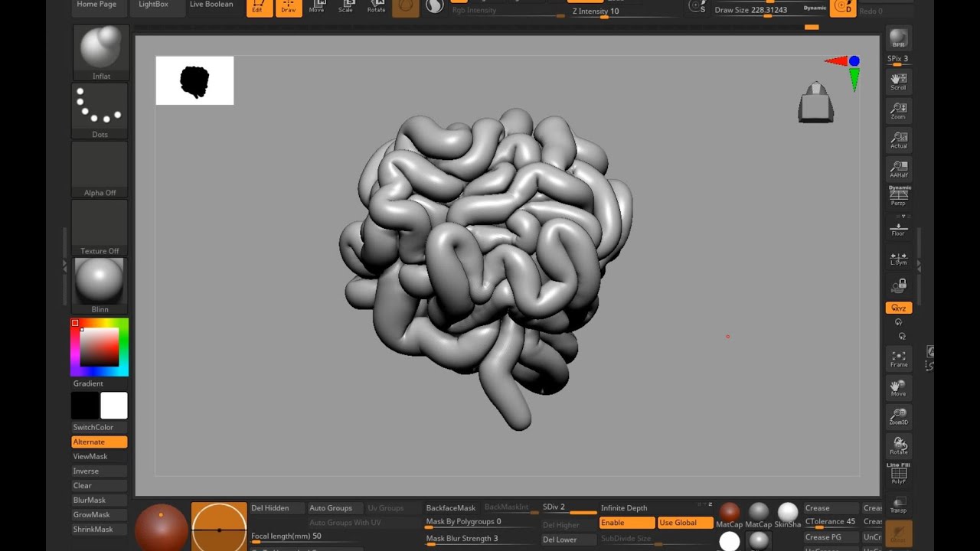The image size is (980, 551).
Task: Toggle BackfaceMask option
Action: coord(451,508)
